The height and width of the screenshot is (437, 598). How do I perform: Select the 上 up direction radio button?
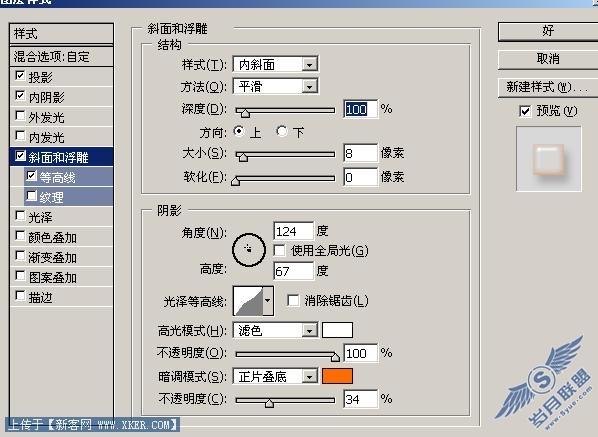[239, 131]
